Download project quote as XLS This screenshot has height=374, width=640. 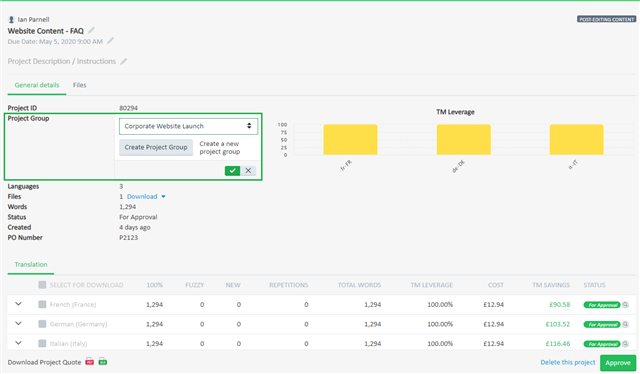click(102, 362)
